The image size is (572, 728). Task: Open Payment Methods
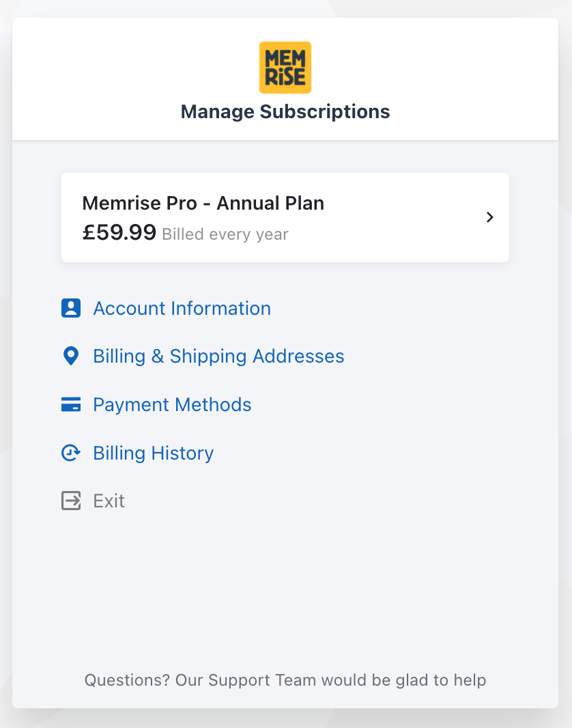click(172, 405)
